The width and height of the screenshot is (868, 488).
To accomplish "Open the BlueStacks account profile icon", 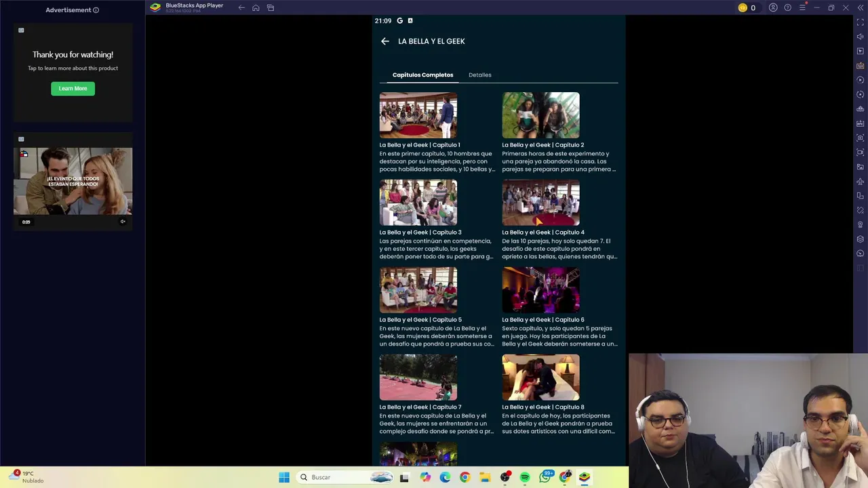I will (x=773, y=7).
